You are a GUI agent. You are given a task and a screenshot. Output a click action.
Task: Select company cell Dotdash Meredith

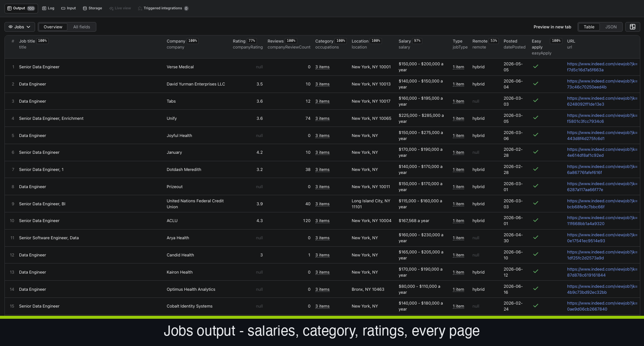click(x=184, y=169)
